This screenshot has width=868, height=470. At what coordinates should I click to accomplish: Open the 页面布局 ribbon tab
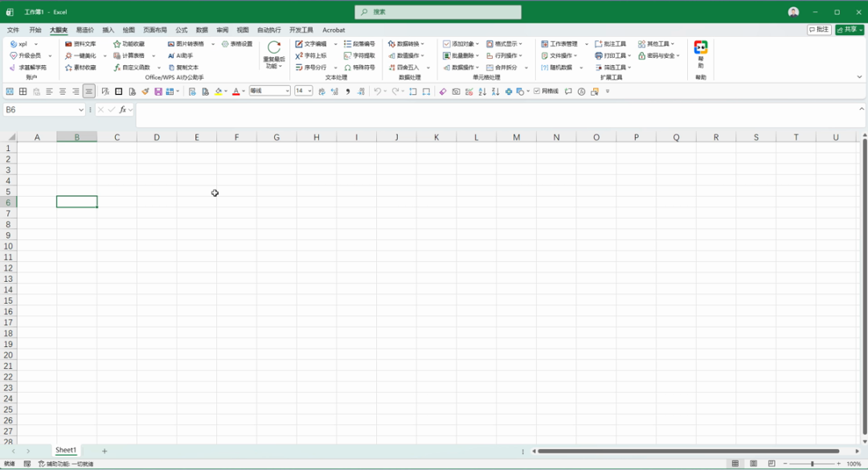point(155,30)
